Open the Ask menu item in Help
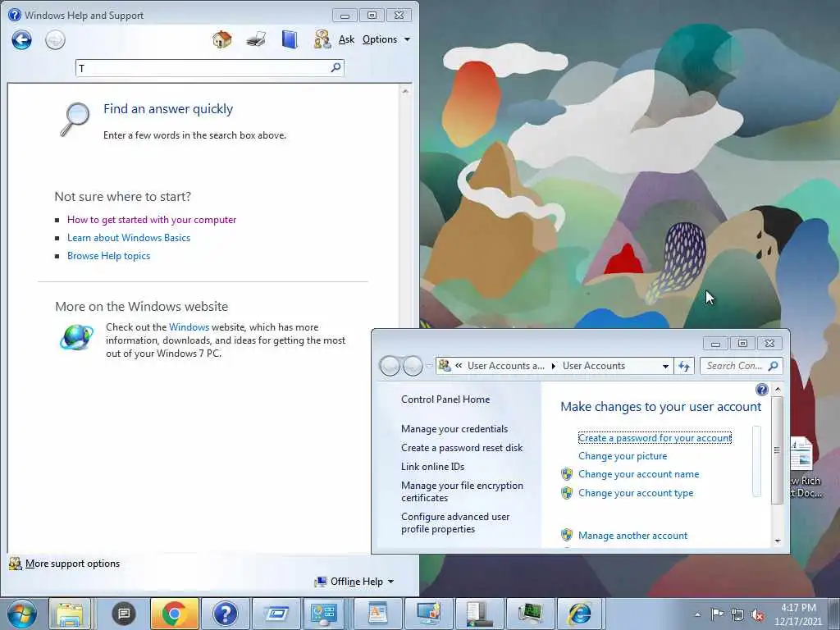Viewport: 840px width, 630px height. (347, 39)
